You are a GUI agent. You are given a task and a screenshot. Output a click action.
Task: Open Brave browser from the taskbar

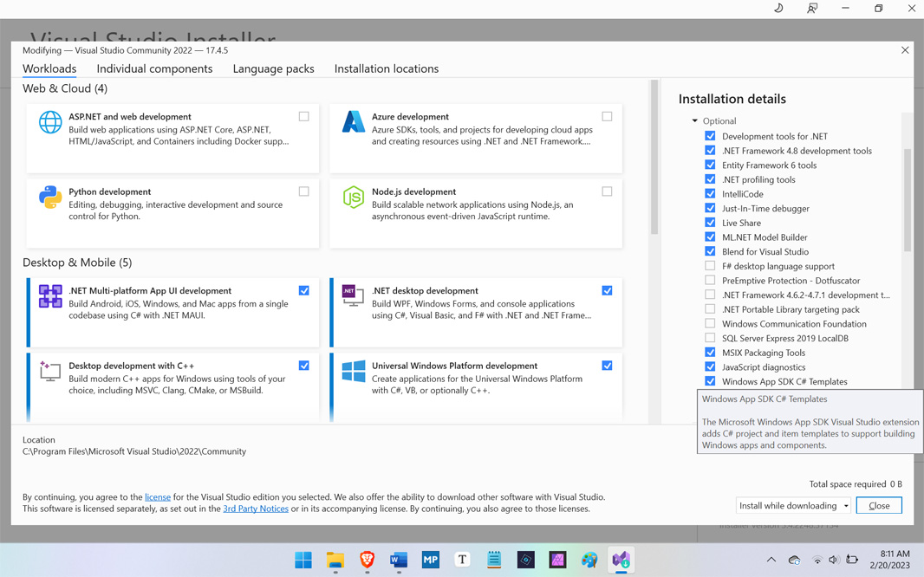367,560
